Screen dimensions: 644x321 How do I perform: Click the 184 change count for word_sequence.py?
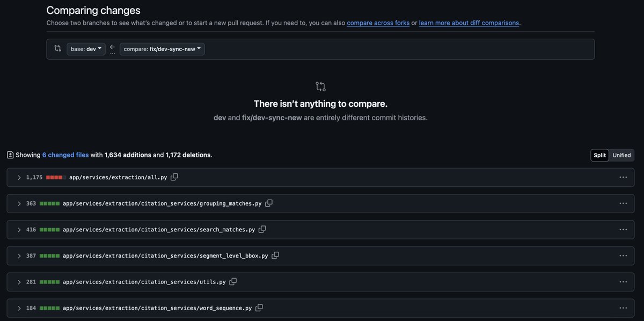[31, 308]
